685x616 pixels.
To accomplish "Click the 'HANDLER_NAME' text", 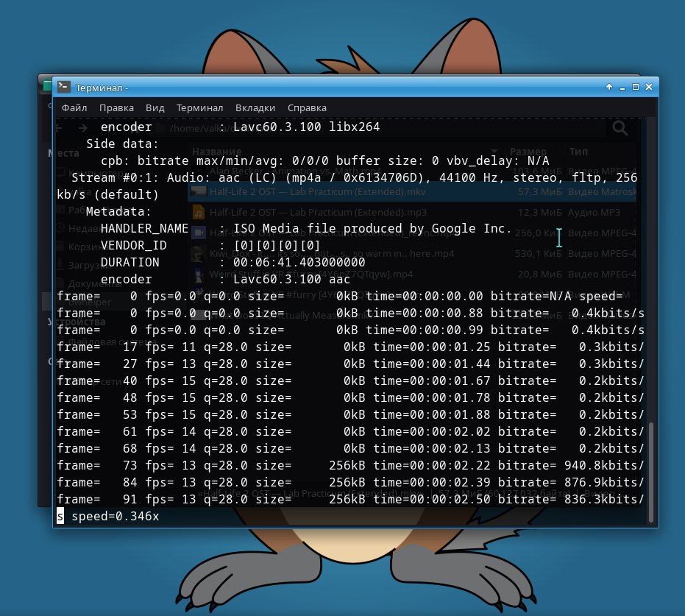I will [x=145, y=228].
